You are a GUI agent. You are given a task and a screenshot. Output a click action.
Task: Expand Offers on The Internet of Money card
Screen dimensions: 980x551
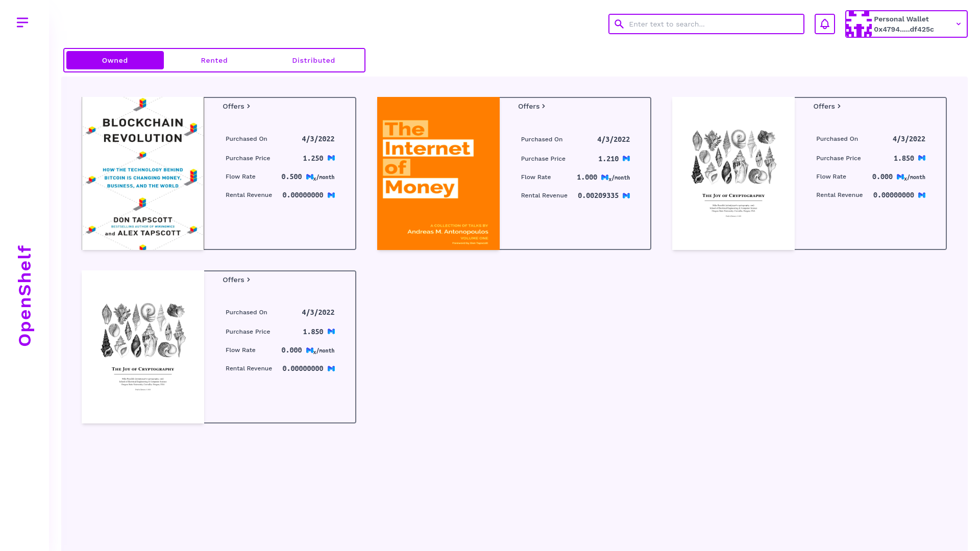pyautogui.click(x=531, y=106)
